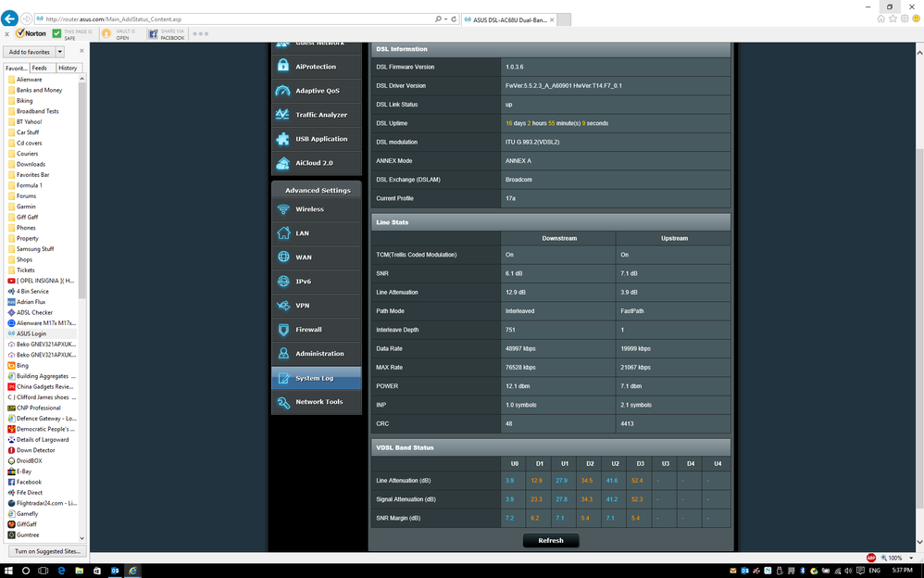
Task: Open VPN settings icon
Action: (283, 306)
